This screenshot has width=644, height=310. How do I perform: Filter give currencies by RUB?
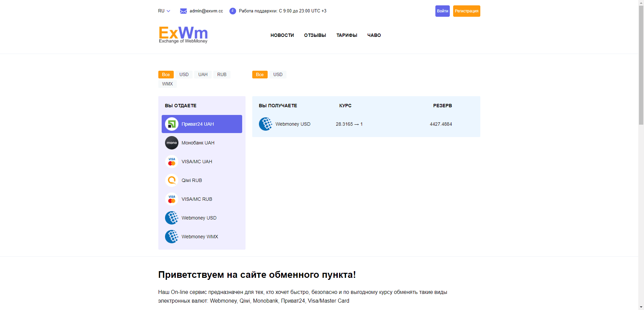click(222, 74)
